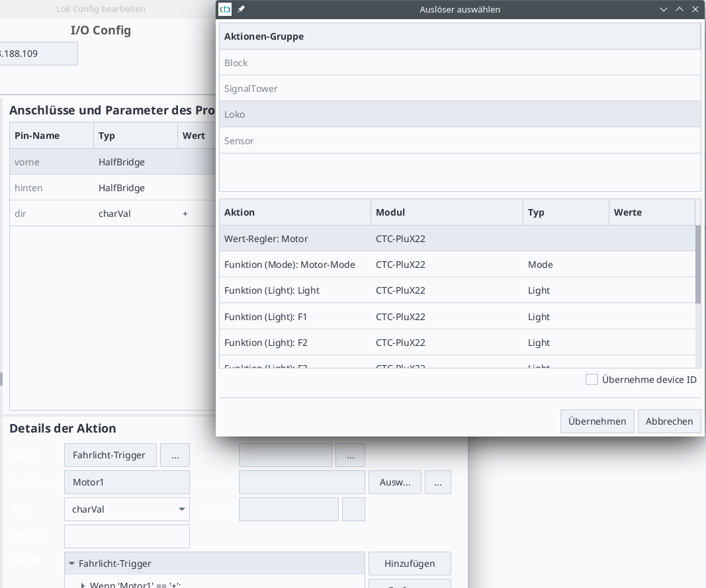Open the Typ charVal dropdown
The width and height of the screenshot is (706, 588).
(181, 509)
